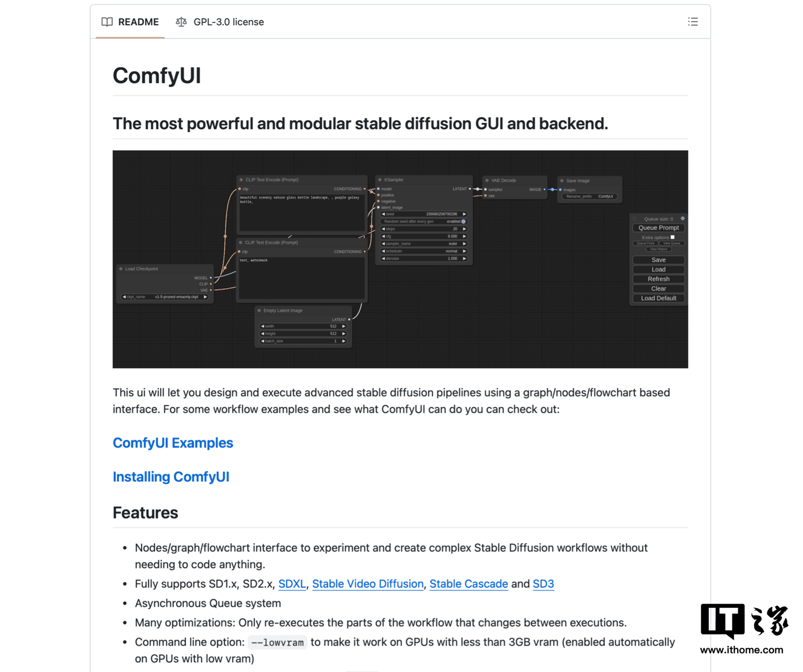Click the steps value slider showing 20
803x672 pixels.
click(x=424, y=229)
